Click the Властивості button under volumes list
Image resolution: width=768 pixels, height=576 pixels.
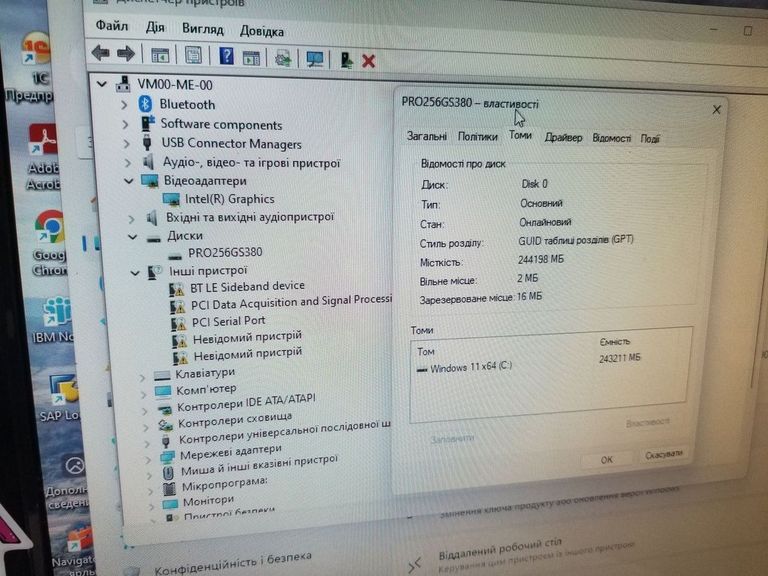648,422
